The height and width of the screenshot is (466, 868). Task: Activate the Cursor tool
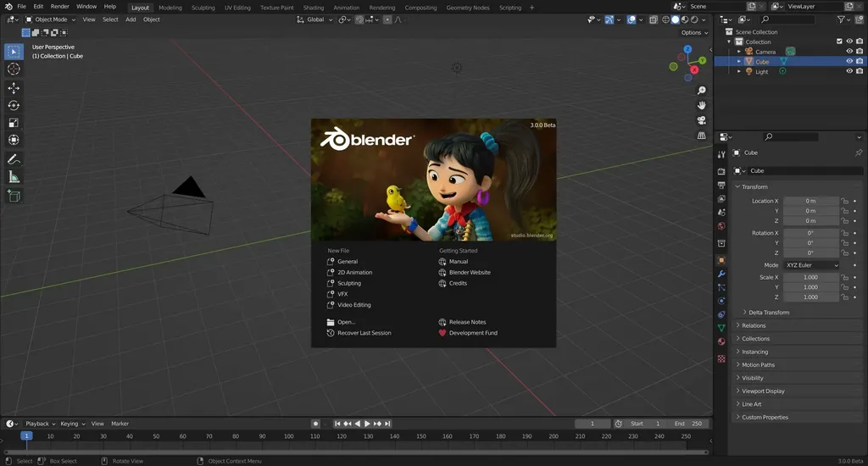click(x=14, y=69)
